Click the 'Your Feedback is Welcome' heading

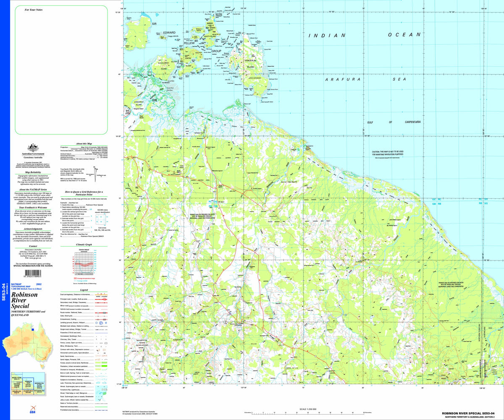[33, 207]
